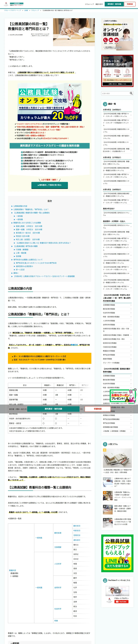This screenshot has height=644, width=138.
Task: Click the mail (メール) consultation icon
Action: [x=117, y=40]
